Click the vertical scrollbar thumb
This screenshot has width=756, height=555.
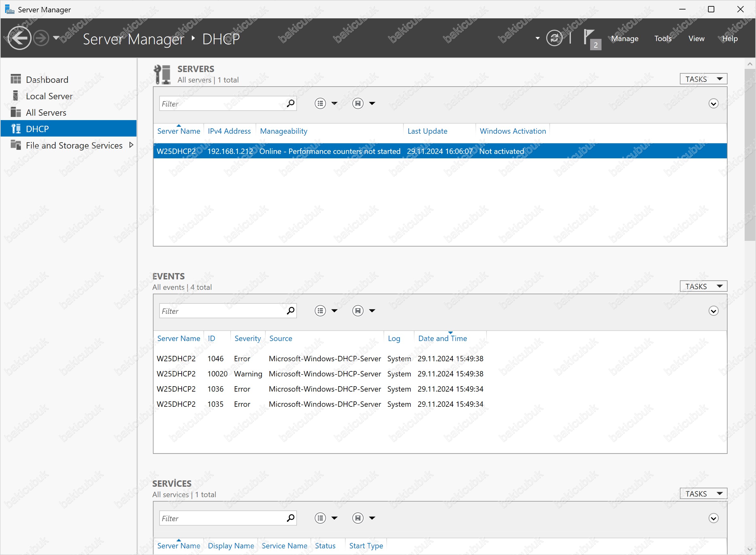(x=750, y=155)
